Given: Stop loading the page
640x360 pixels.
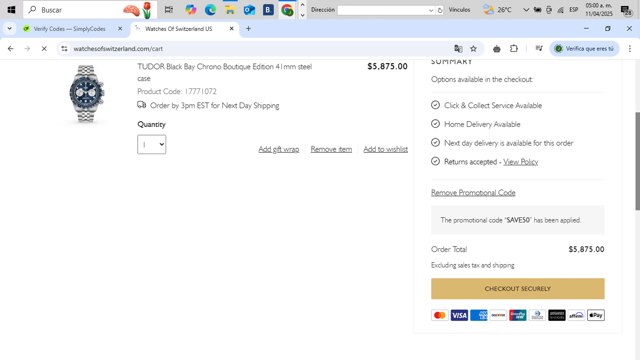Looking at the screenshot, I should [44, 49].
